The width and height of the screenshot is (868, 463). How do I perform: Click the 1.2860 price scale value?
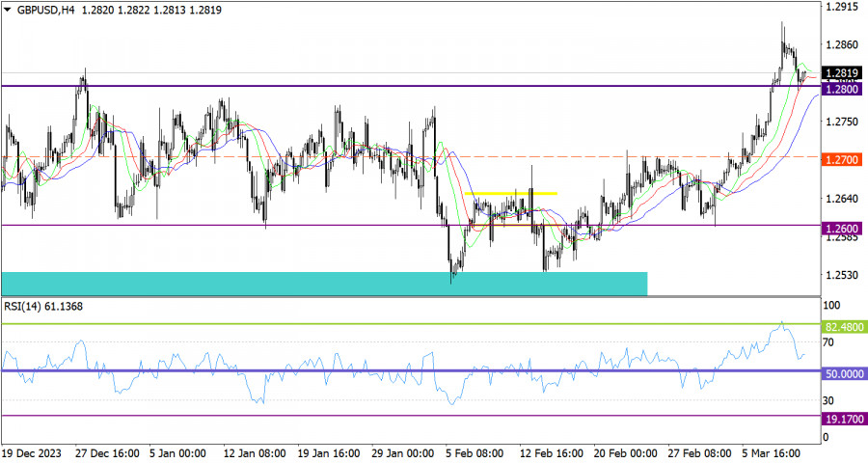coord(841,45)
